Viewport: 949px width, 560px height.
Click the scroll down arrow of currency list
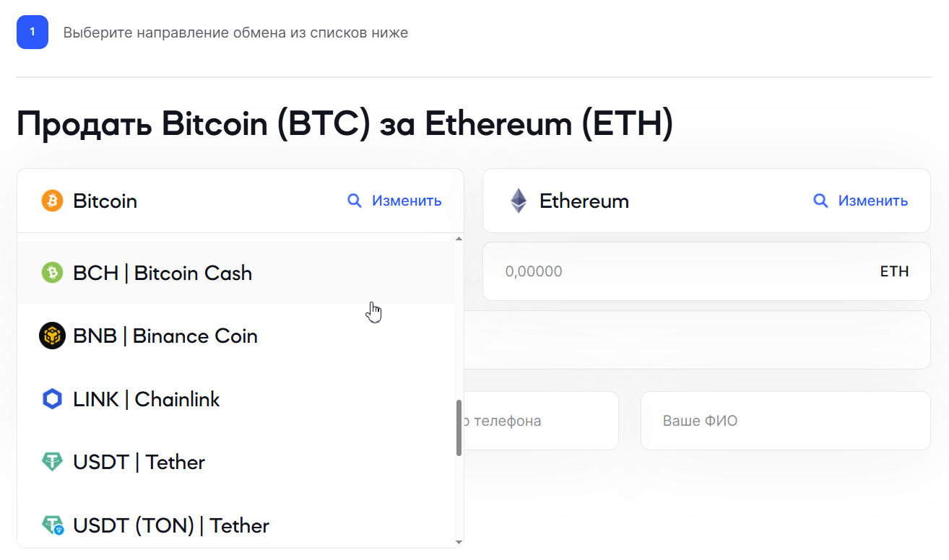click(x=459, y=542)
